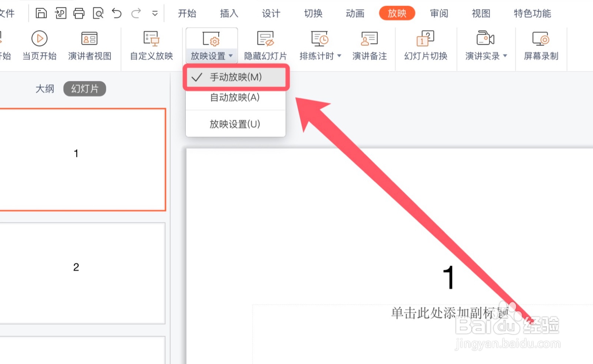Switch to 自动放映 automatic show mode
The width and height of the screenshot is (593, 364).
pyautogui.click(x=234, y=98)
